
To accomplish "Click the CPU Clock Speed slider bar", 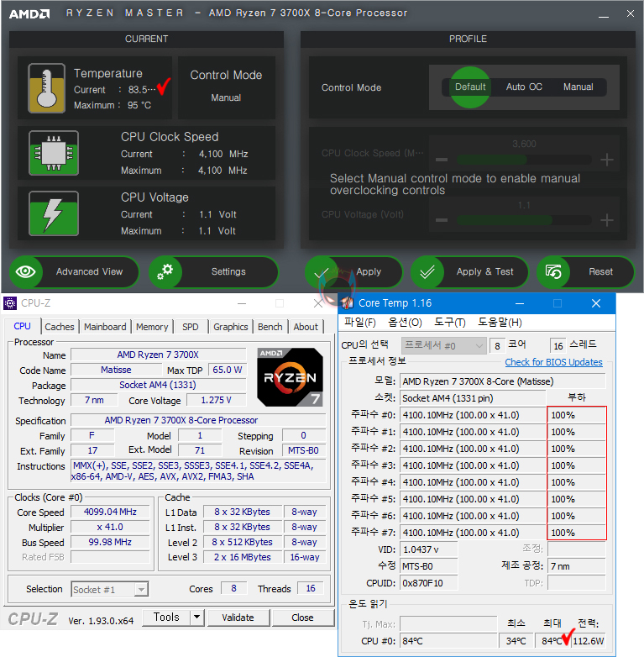I will point(524,160).
